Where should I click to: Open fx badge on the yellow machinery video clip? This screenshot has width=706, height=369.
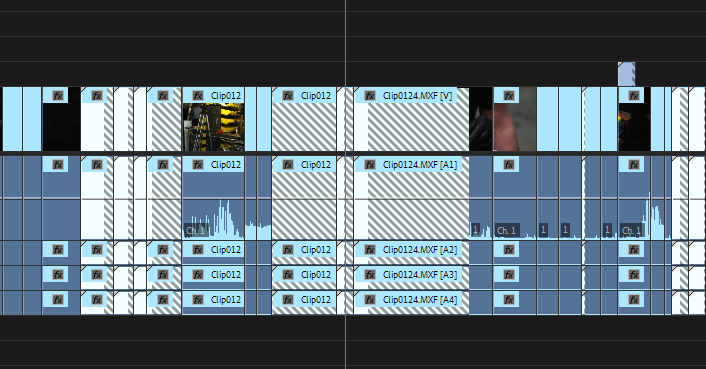[x=198, y=95]
